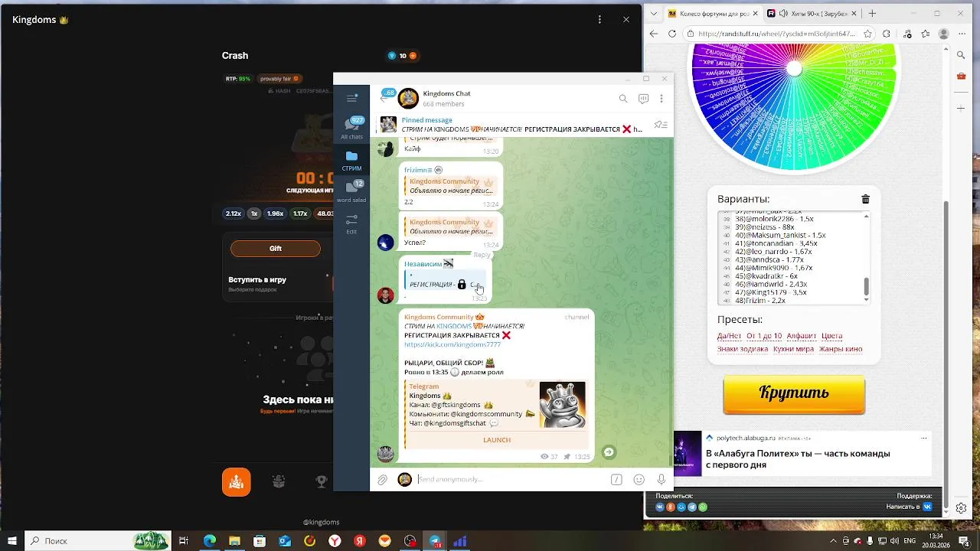
Task: Close the Колесо фортуны tab
Action: [755, 13]
